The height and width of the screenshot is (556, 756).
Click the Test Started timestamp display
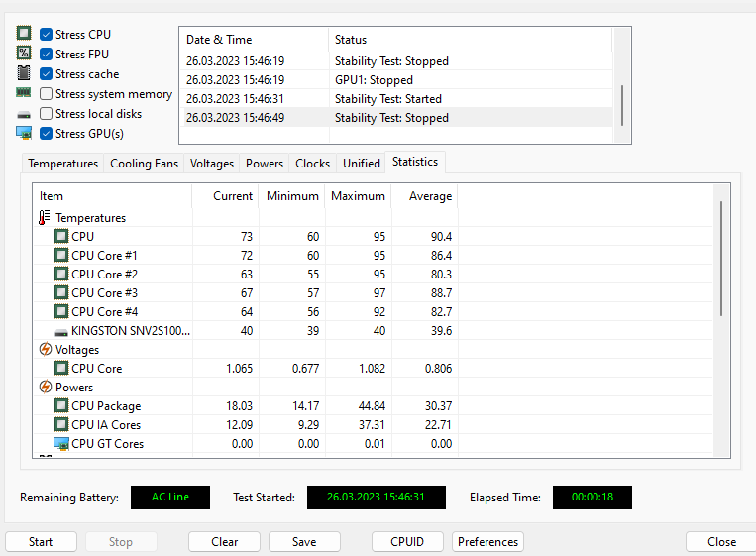[x=377, y=498]
